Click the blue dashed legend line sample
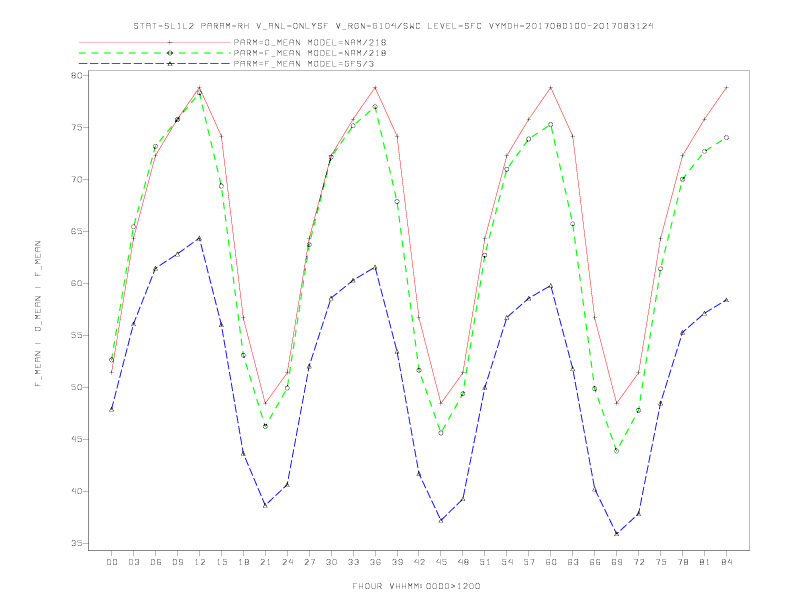Screen dimensions: 792x612 [155, 64]
